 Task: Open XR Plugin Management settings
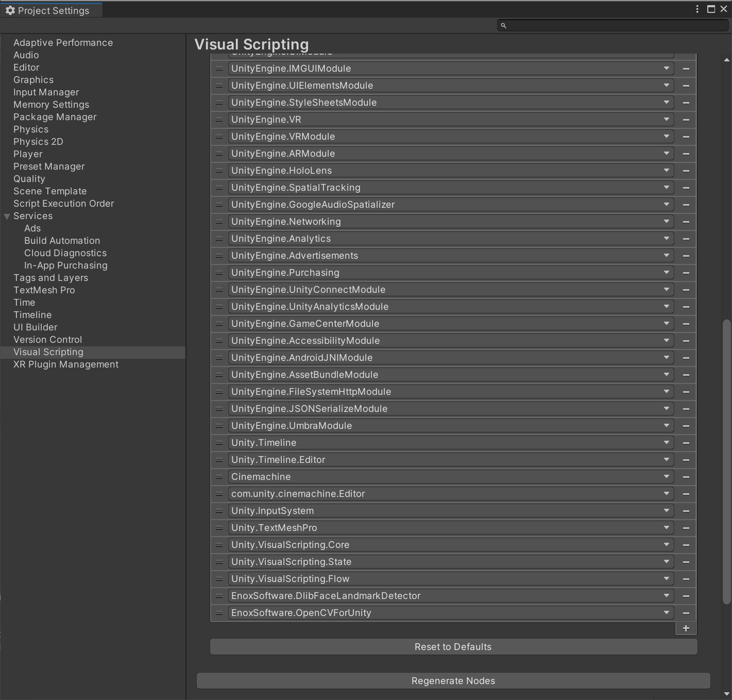[x=66, y=364]
